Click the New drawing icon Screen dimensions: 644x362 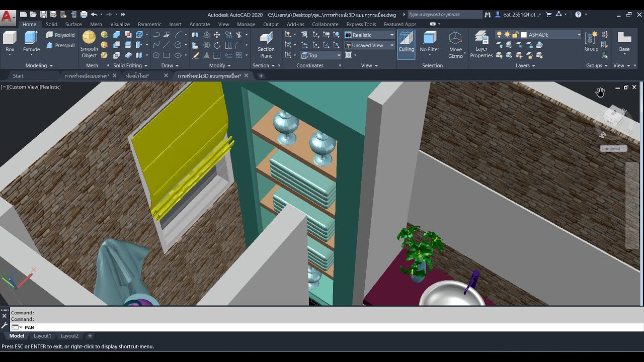(23, 15)
